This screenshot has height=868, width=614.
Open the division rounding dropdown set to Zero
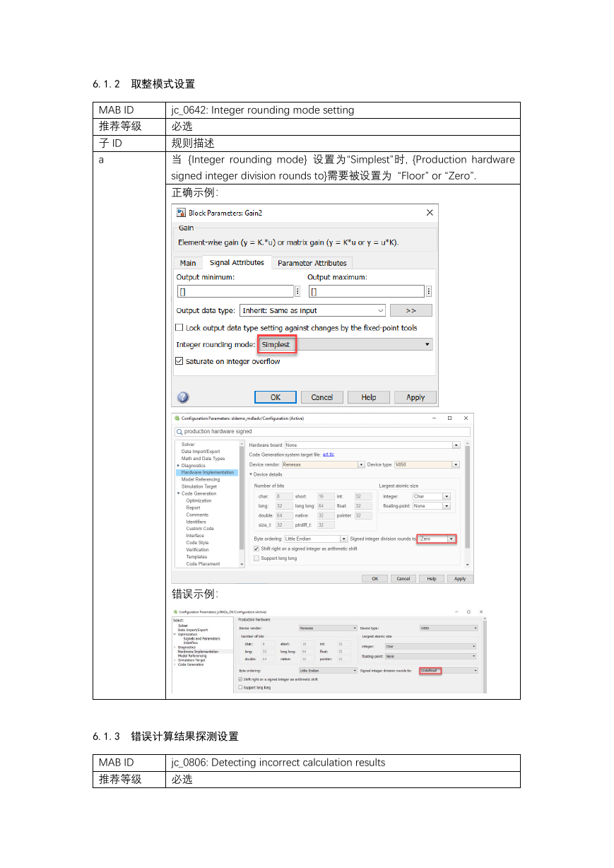437,539
